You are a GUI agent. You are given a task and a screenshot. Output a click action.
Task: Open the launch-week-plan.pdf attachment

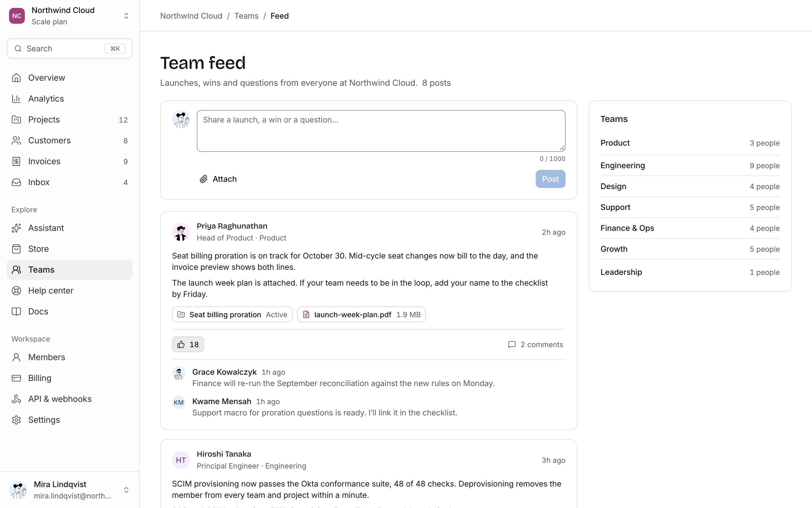click(x=361, y=314)
